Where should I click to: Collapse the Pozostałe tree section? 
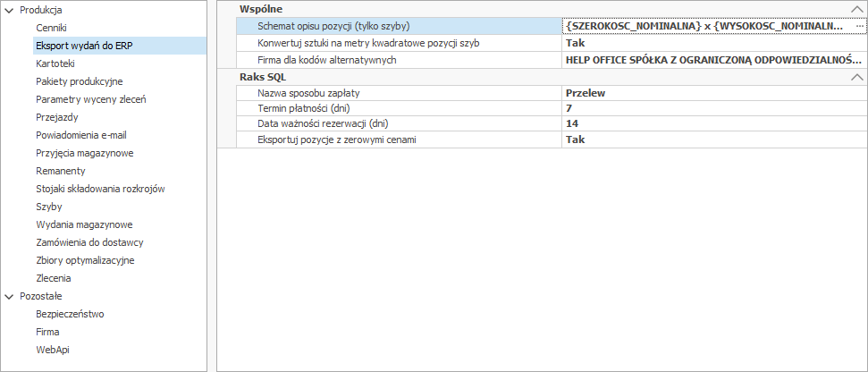pos(10,296)
